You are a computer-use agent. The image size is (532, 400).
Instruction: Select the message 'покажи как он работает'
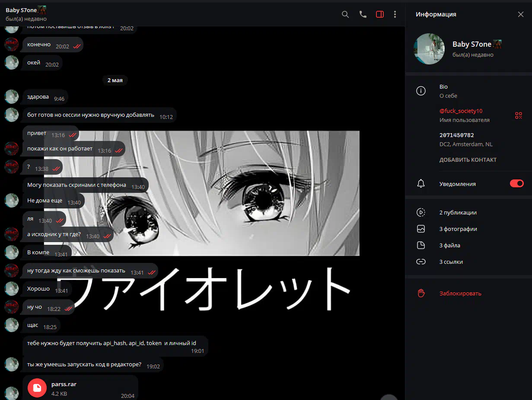(x=74, y=149)
